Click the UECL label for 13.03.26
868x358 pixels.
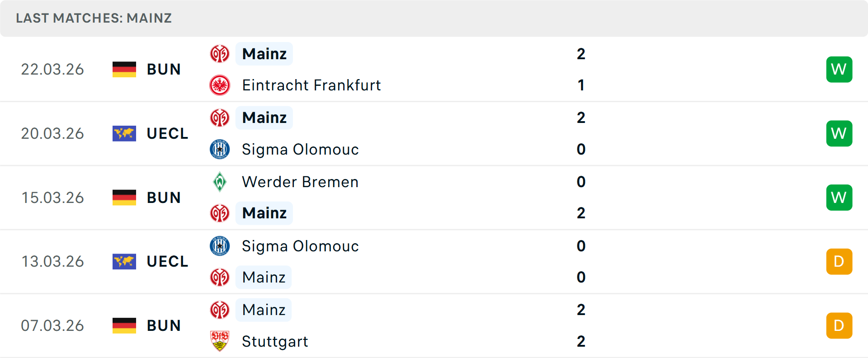(x=167, y=261)
